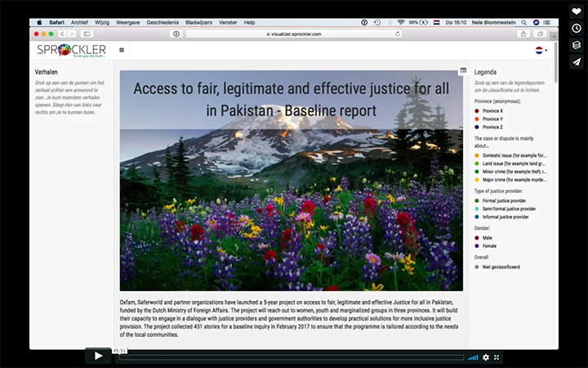Viewport: 588px width, 368px height.
Task: Share video with the paper plane icon
Action: click(x=575, y=61)
